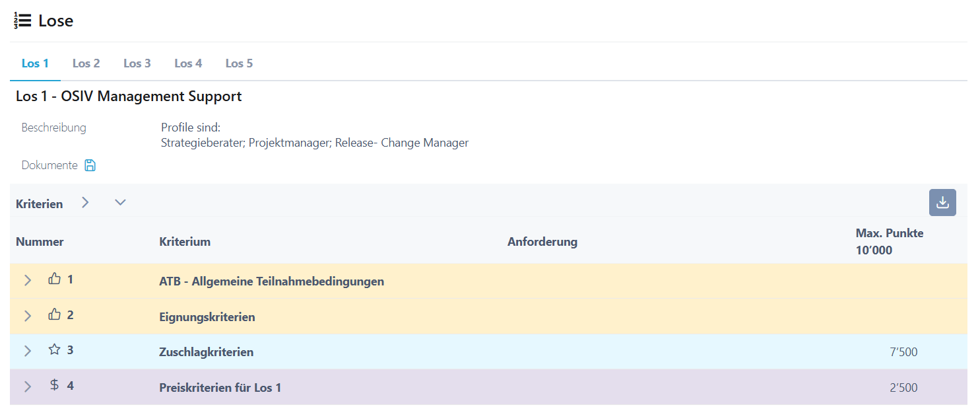Click the numbered list icon beside Lose

click(22, 20)
